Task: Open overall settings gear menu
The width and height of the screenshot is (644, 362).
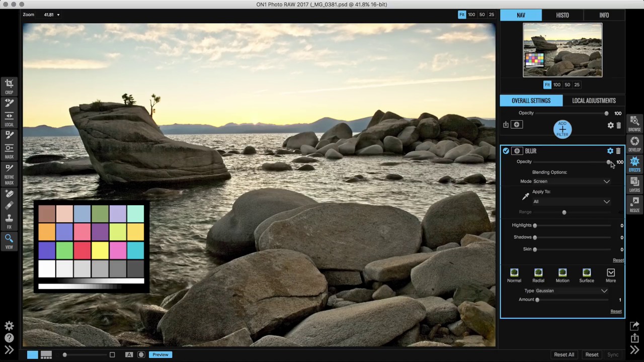Action: pos(610,125)
